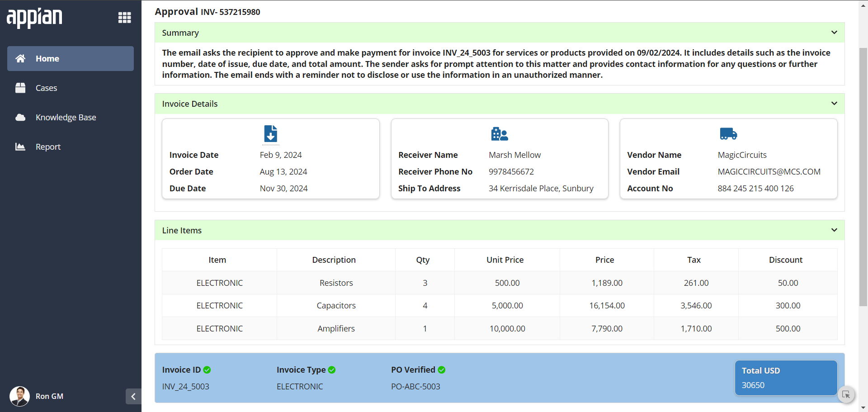
Task: Click the receiver building-person icon
Action: [500, 134]
